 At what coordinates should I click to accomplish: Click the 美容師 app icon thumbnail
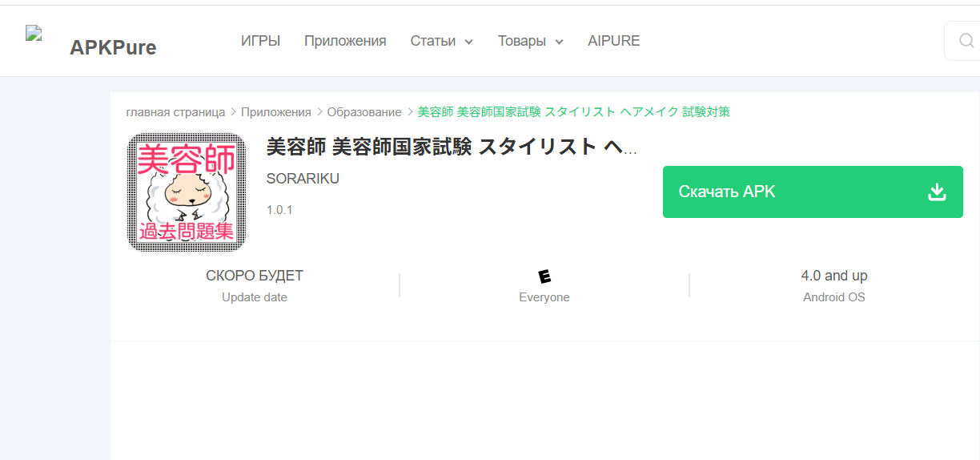[187, 192]
